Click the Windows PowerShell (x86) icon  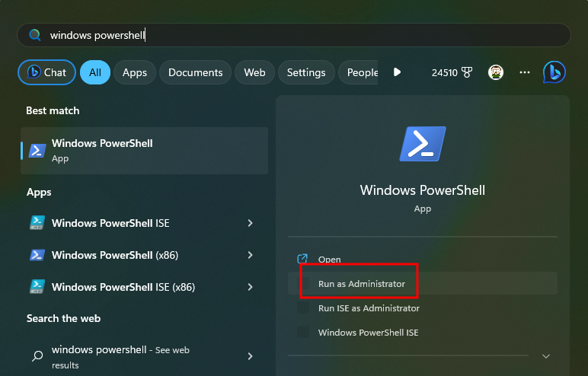click(37, 255)
